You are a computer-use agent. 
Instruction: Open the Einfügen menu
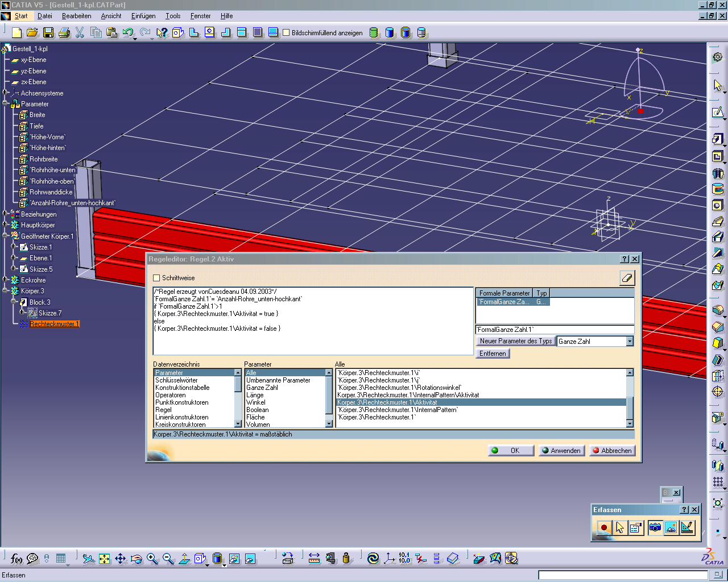point(143,16)
